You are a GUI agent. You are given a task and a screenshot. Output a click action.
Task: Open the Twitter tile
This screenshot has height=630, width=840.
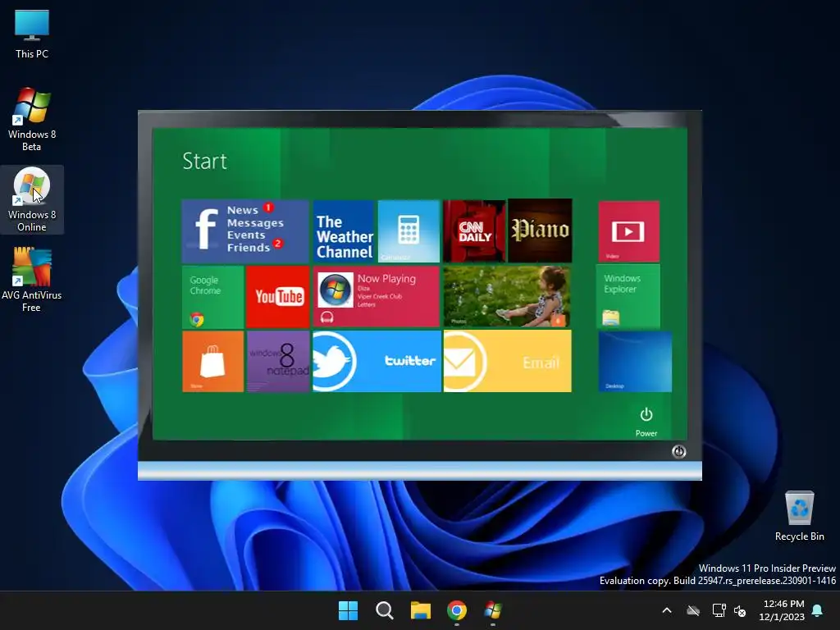(x=377, y=362)
